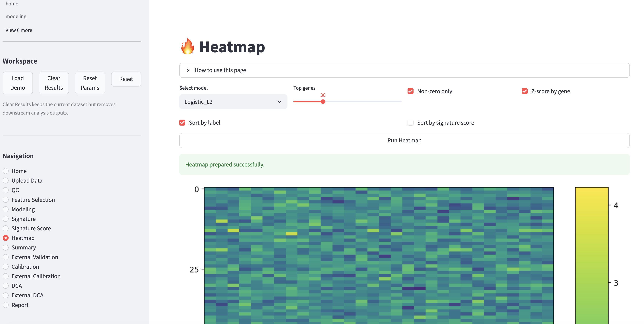Click the chevron on the Logistic_L2 selector

(x=279, y=102)
